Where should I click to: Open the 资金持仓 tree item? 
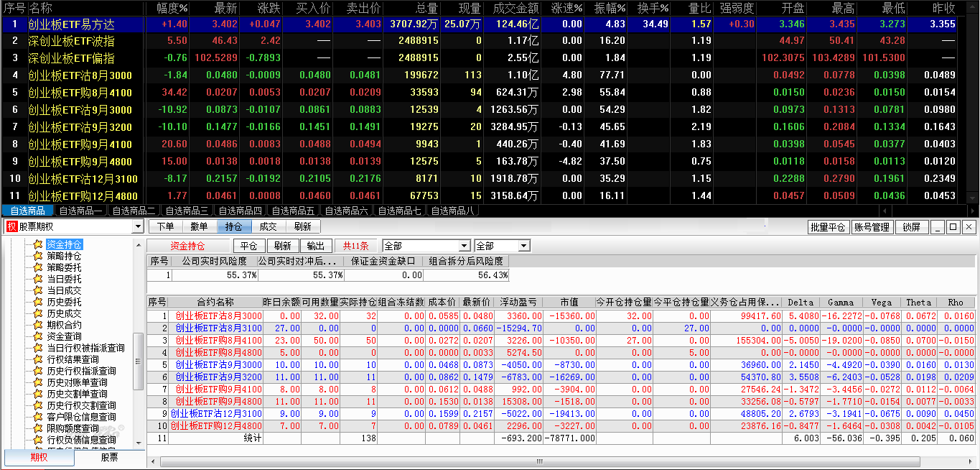pyautogui.click(x=64, y=244)
